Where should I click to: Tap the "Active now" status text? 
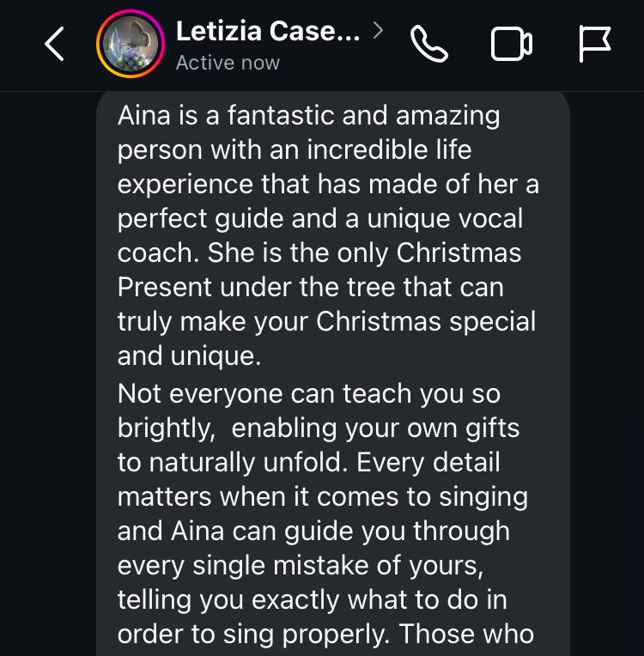coord(228,63)
